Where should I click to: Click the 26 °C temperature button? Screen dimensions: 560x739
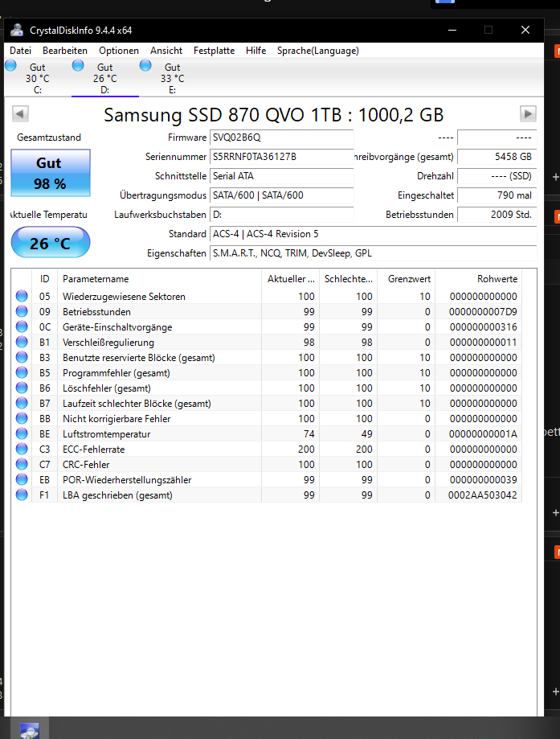point(51,242)
